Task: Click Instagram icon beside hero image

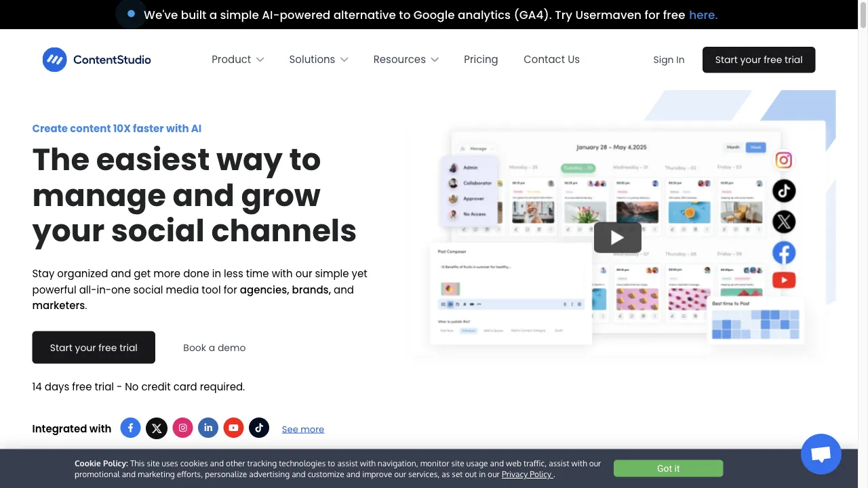Action: pos(784,160)
